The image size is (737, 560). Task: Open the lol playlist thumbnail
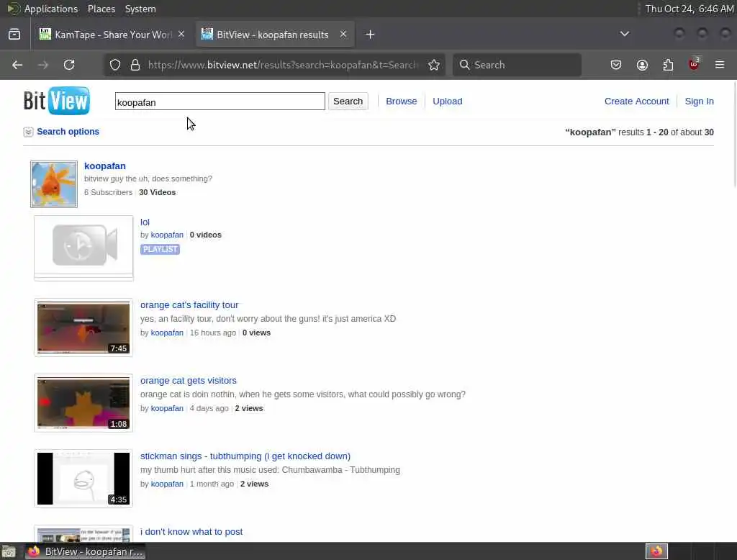[x=83, y=248]
